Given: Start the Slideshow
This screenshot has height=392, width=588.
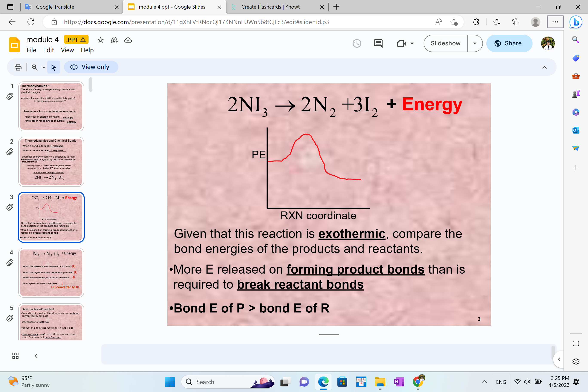Looking at the screenshot, I should [446, 43].
